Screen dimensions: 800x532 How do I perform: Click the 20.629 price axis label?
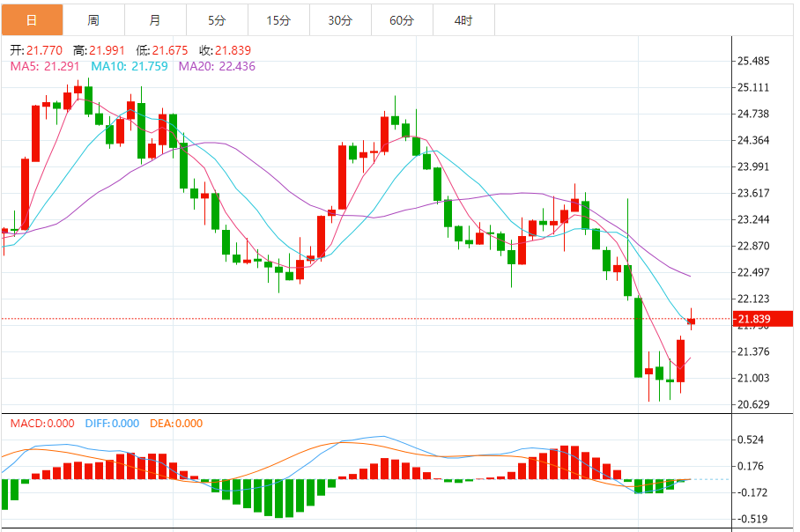(x=753, y=404)
